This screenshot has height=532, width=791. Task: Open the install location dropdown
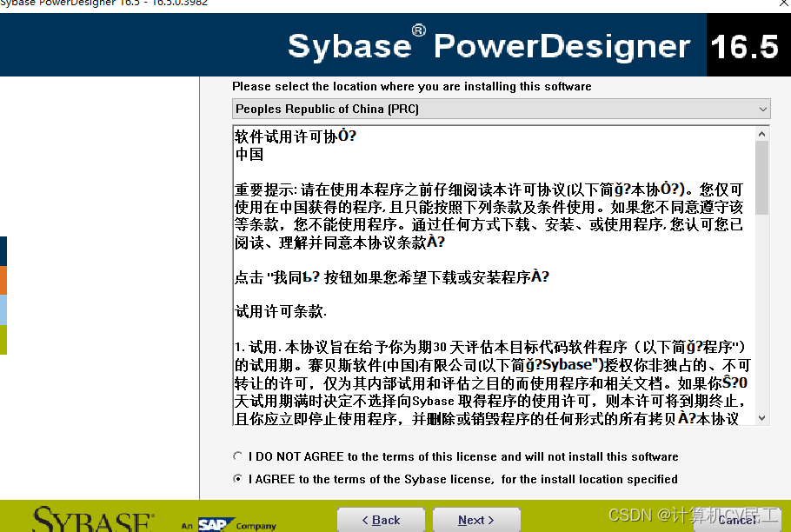click(501, 109)
